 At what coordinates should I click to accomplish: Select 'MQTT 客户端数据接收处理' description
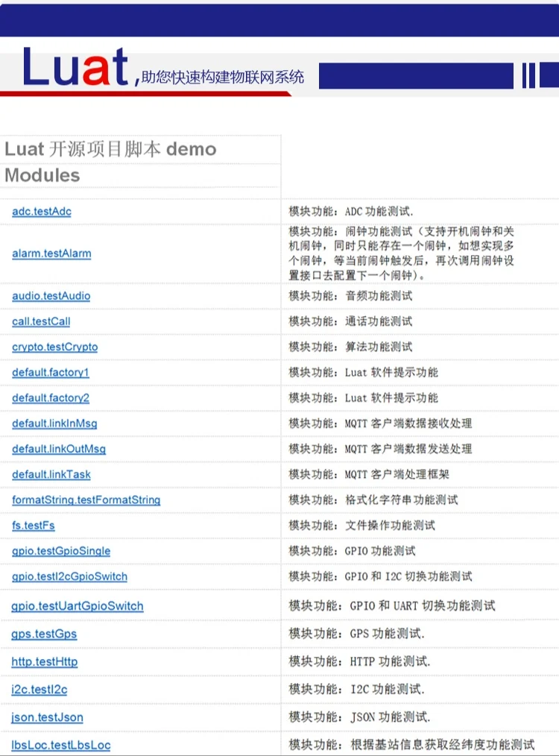[408, 423]
